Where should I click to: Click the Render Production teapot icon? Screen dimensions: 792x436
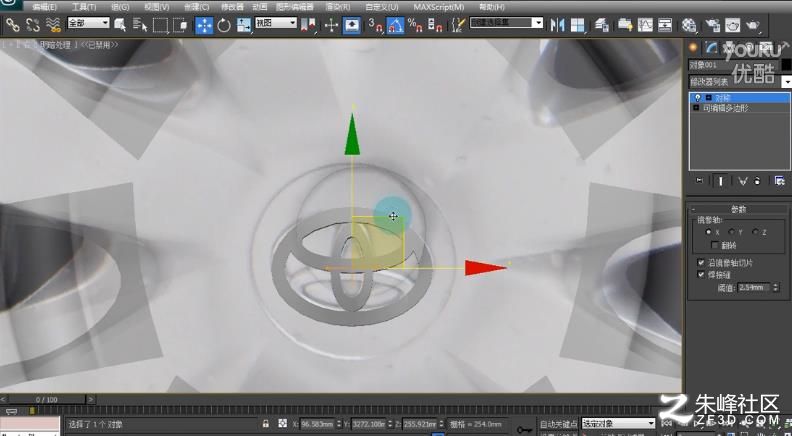point(753,25)
